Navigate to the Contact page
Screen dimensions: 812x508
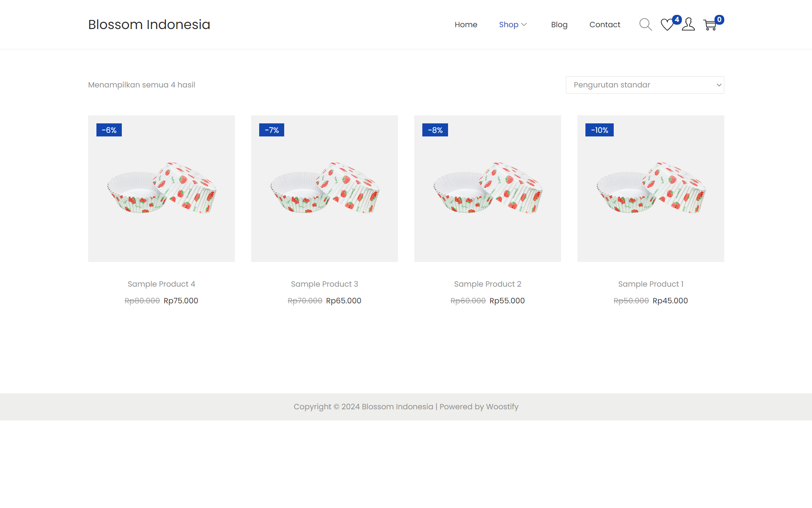click(605, 25)
